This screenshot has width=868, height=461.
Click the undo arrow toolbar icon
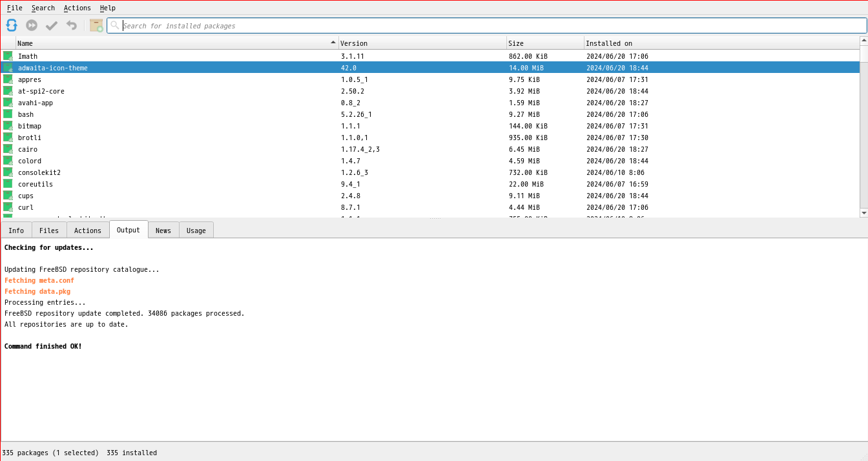point(72,25)
